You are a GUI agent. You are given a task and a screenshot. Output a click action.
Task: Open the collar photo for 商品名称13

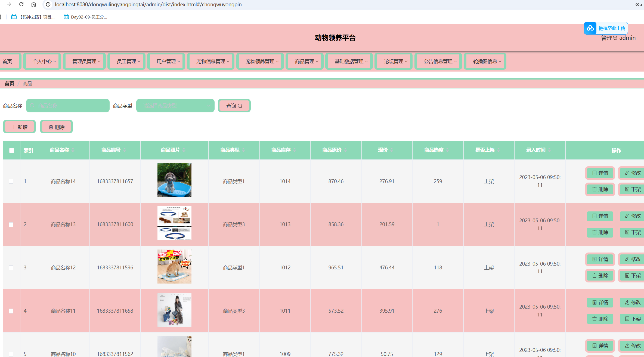click(174, 223)
